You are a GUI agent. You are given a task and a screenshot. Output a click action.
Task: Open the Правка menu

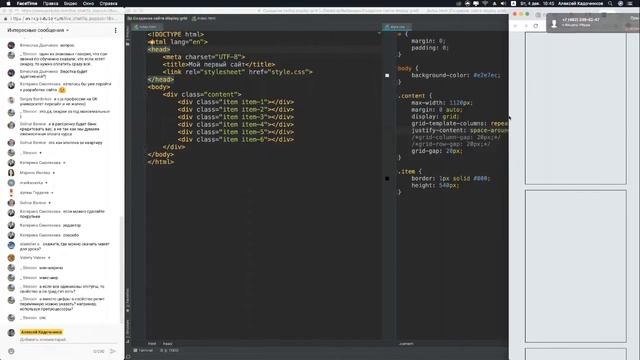[51, 3]
